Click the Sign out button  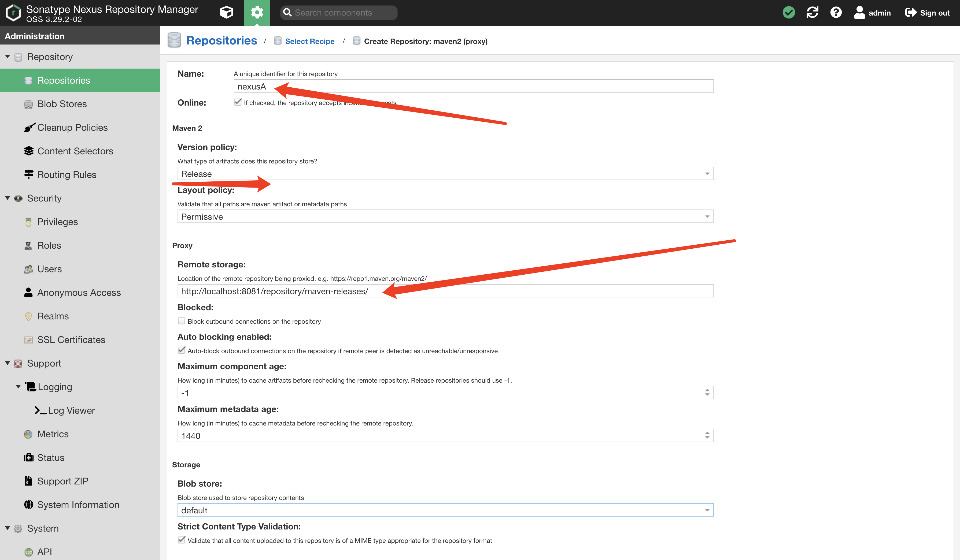927,13
